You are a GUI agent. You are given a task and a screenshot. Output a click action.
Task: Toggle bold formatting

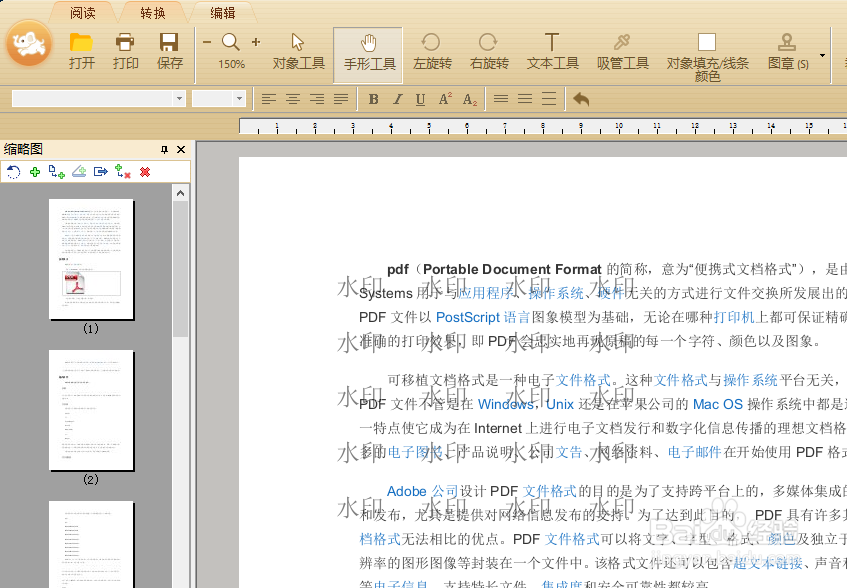point(373,99)
